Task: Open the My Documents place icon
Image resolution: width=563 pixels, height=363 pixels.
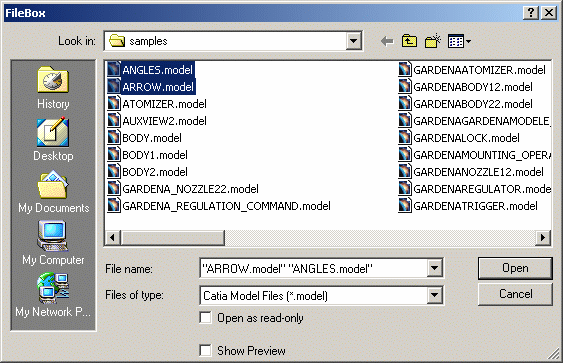Action: click(53, 185)
